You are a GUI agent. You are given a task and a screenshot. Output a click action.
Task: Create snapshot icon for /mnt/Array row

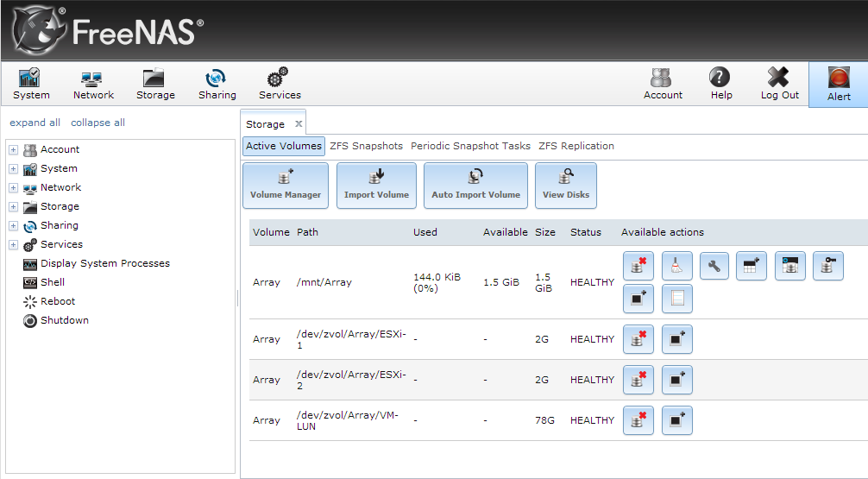click(x=638, y=299)
